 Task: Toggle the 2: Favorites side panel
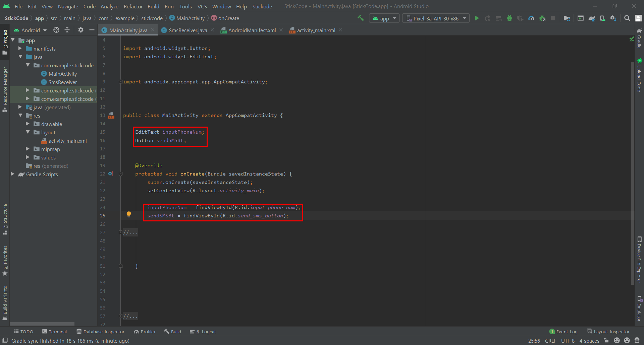point(5,261)
